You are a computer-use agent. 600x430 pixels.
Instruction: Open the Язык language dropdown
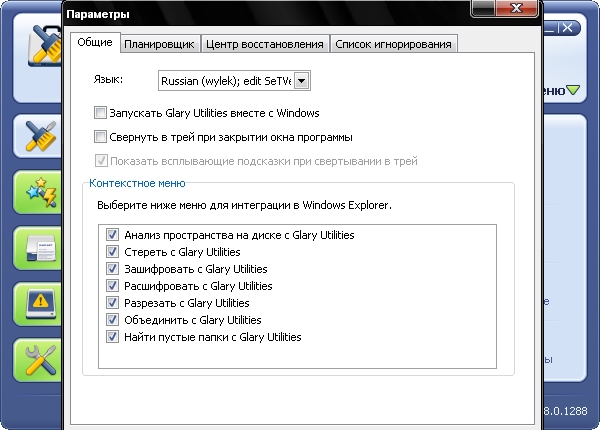click(302, 80)
